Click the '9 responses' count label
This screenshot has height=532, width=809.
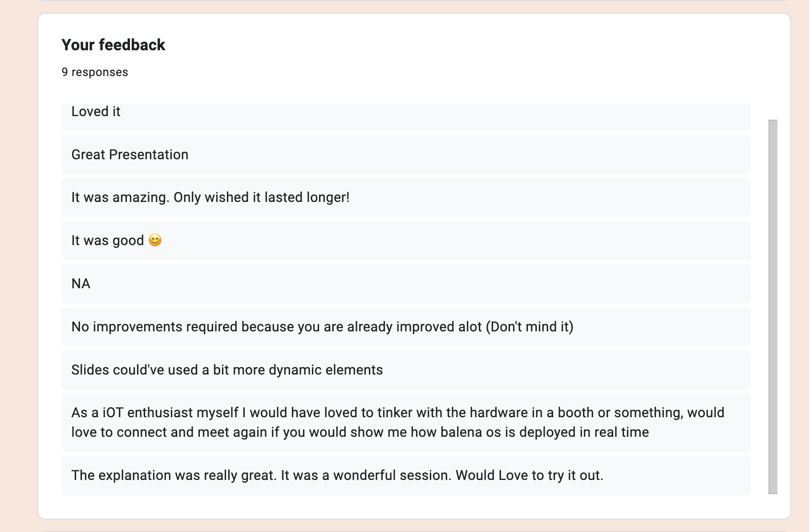click(x=94, y=72)
